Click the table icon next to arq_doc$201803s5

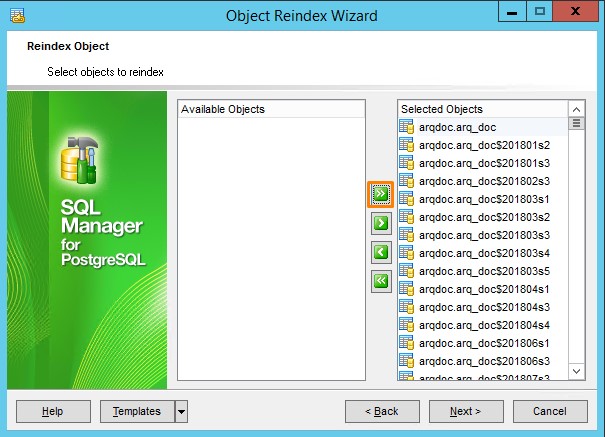[407, 271]
